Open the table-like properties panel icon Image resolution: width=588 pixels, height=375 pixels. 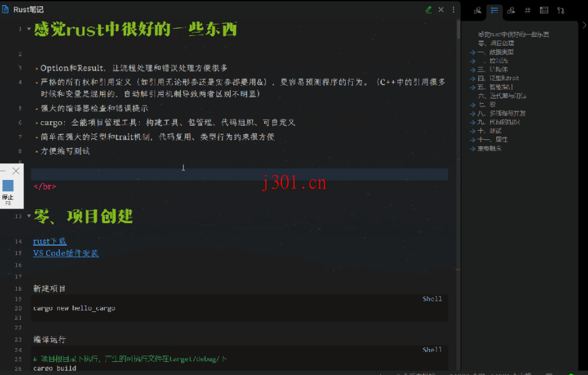pyautogui.click(x=544, y=11)
